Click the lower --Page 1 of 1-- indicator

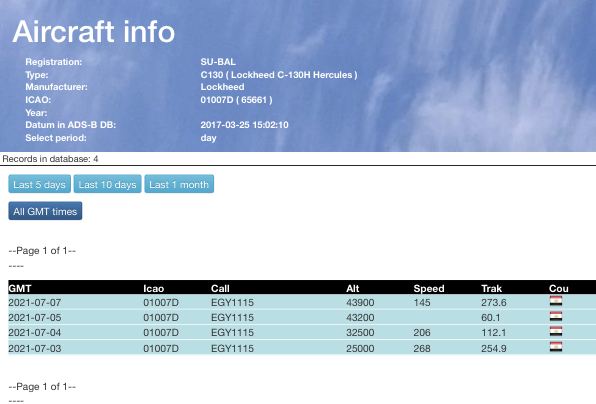[x=42, y=387]
